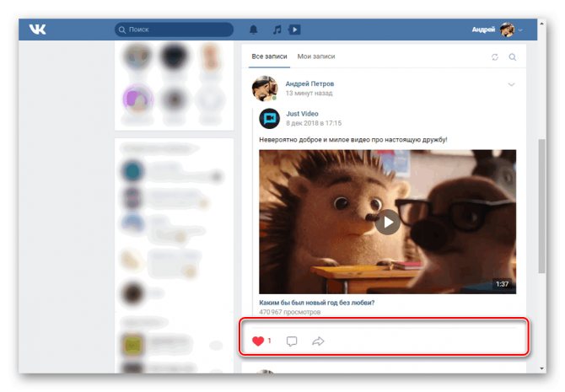
Task: Open Каким бы был новый год без любви? link
Action: pyautogui.click(x=317, y=303)
